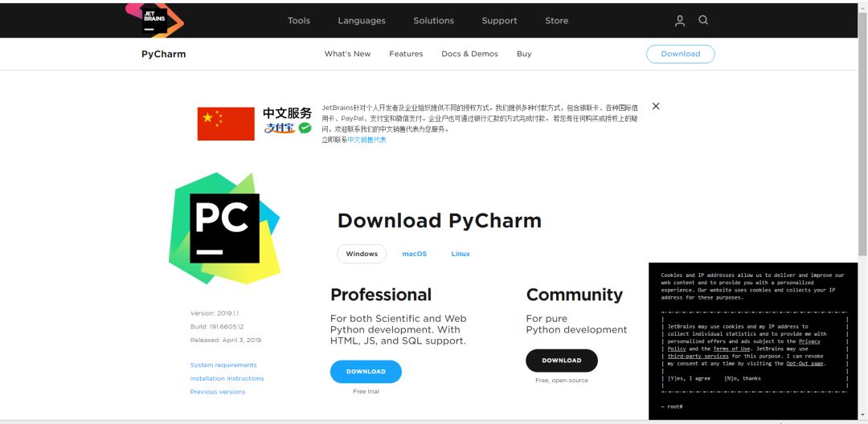
Task: Download PyCharm Professional edition
Action: (x=366, y=372)
